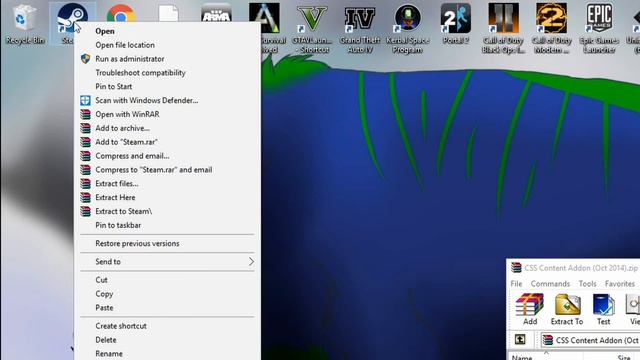Image resolution: width=640 pixels, height=360 pixels.
Task: Click the WinRAR Test toolbar icon
Action: coord(603,309)
